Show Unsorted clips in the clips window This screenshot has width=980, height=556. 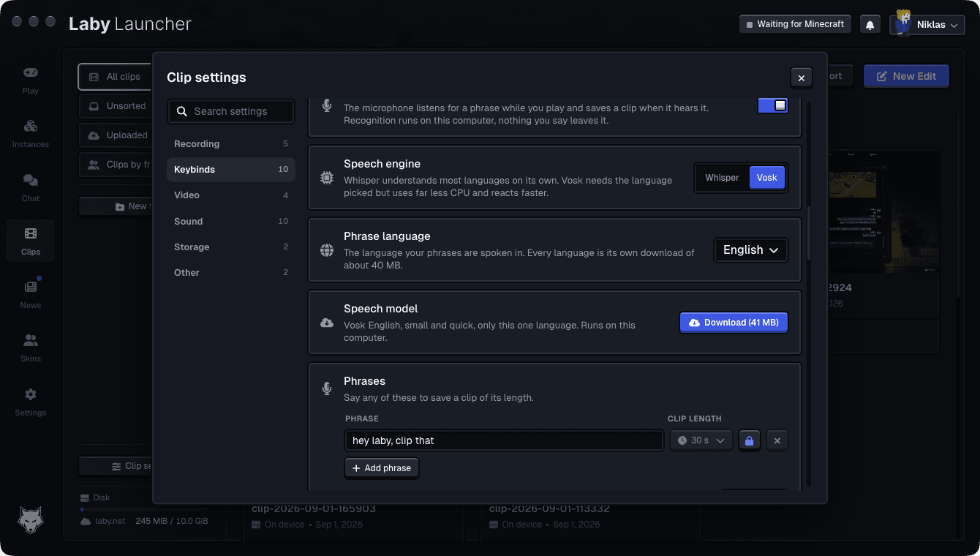[116, 106]
